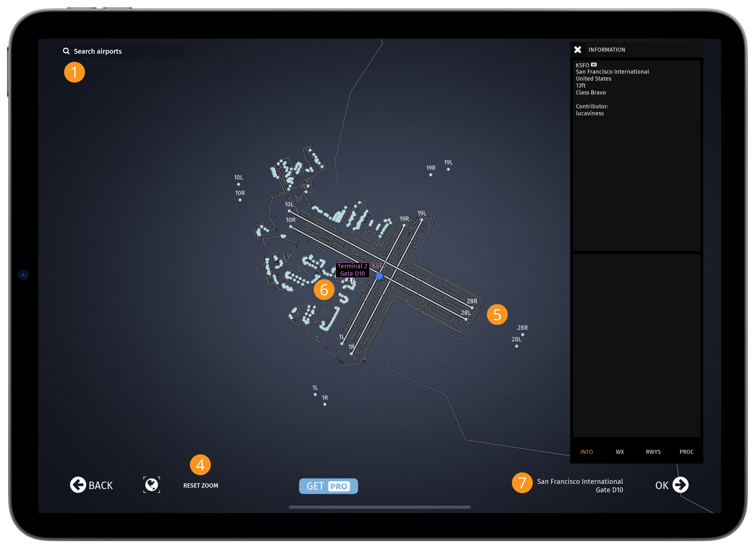This screenshot has width=756, height=550.
Task: Select outer 1L approach marker dot
Action: click(315, 395)
